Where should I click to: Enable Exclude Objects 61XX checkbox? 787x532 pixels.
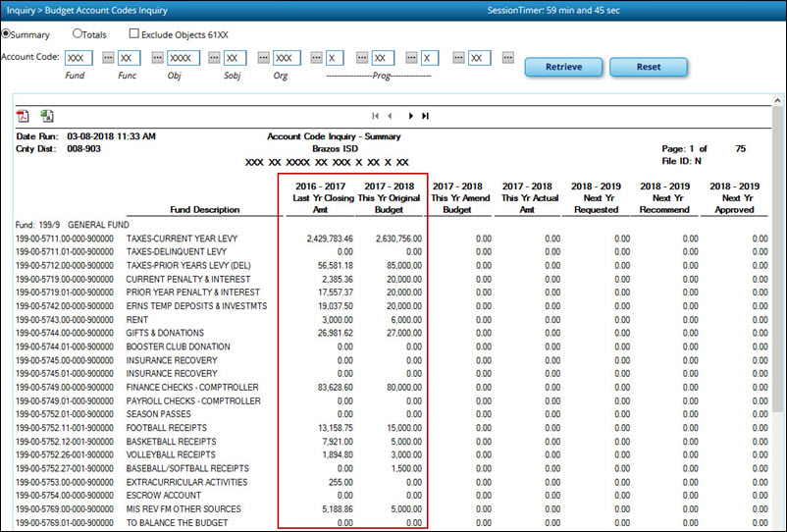pyautogui.click(x=134, y=34)
